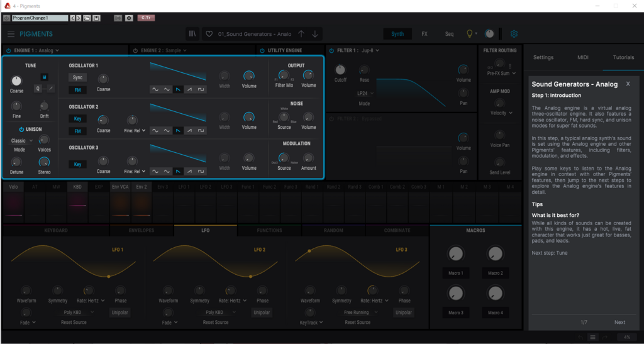Open the Settings side panel tab

(543, 57)
